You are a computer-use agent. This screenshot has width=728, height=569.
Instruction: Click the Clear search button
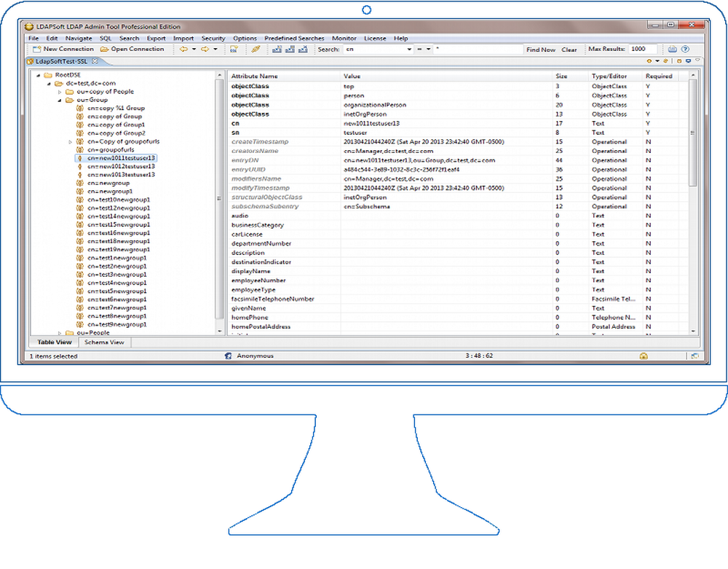569,50
